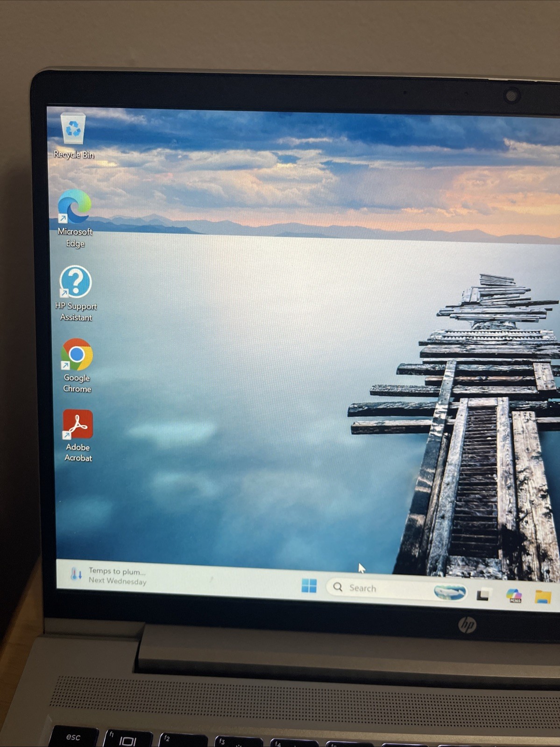Open the weather widget 'Temps to plum...'
The image size is (560, 747).
coord(108,576)
